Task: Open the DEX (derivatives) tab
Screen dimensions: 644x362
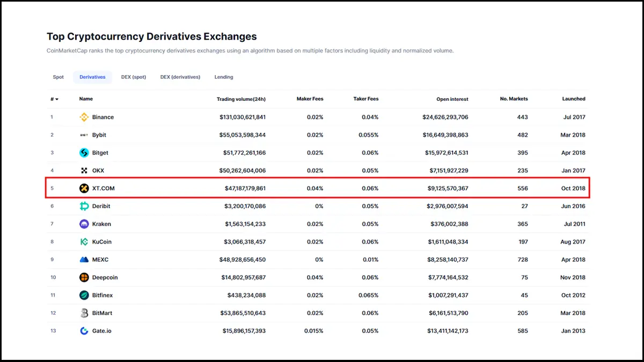Action: point(180,77)
